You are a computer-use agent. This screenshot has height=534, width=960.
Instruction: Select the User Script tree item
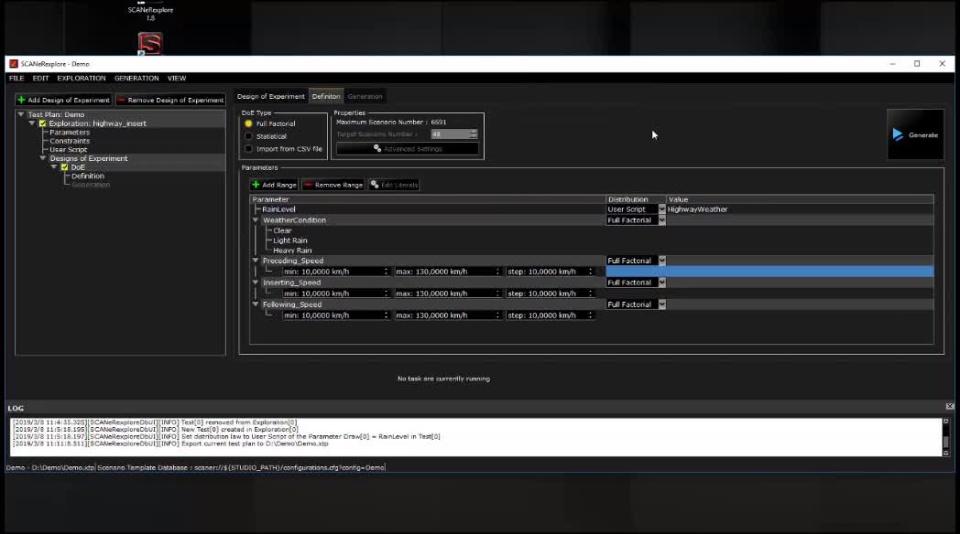tap(68, 149)
